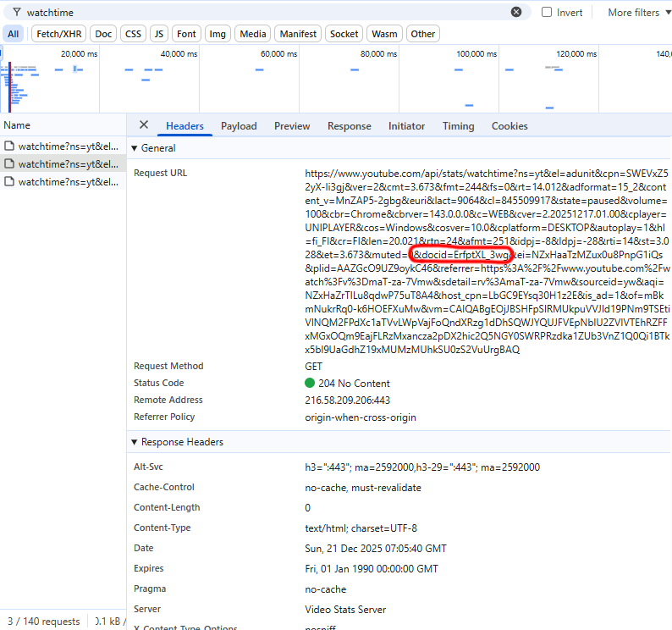The height and width of the screenshot is (630, 672).
Task: Open the More filters dropdown
Action: click(x=639, y=13)
